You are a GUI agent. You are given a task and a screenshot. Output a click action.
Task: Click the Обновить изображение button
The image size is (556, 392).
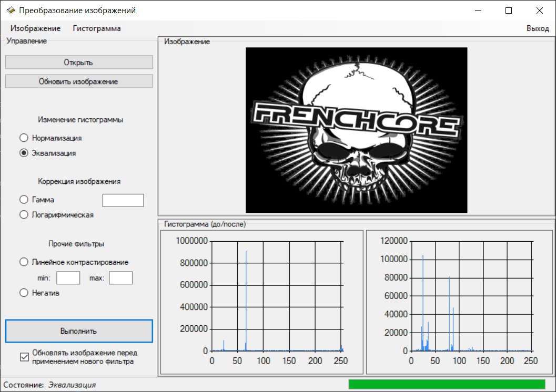[79, 81]
